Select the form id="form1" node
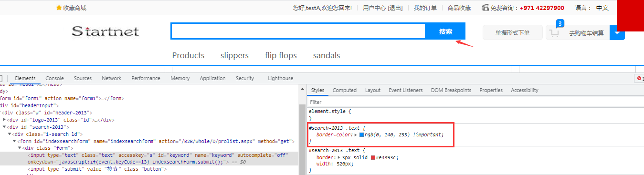The image size is (644, 175). [62, 98]
